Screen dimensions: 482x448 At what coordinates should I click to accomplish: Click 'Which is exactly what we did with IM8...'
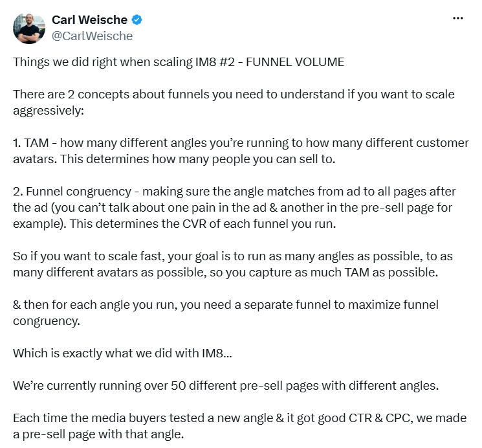122,353
